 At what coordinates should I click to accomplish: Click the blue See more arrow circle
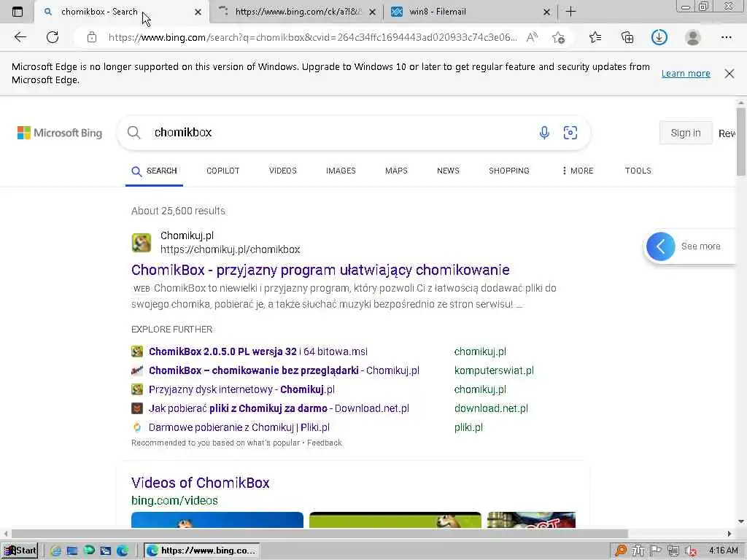point(661,246)
